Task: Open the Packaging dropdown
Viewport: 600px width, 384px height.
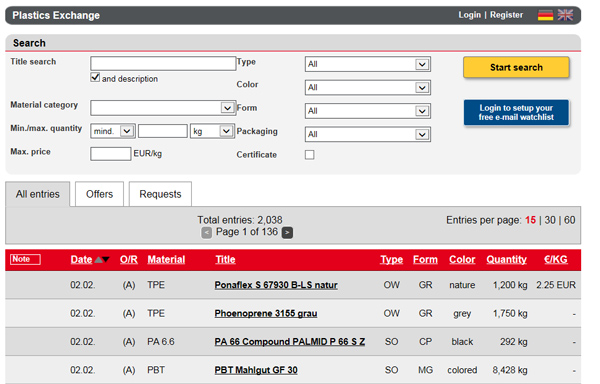Action: click(x=368, y=134)
